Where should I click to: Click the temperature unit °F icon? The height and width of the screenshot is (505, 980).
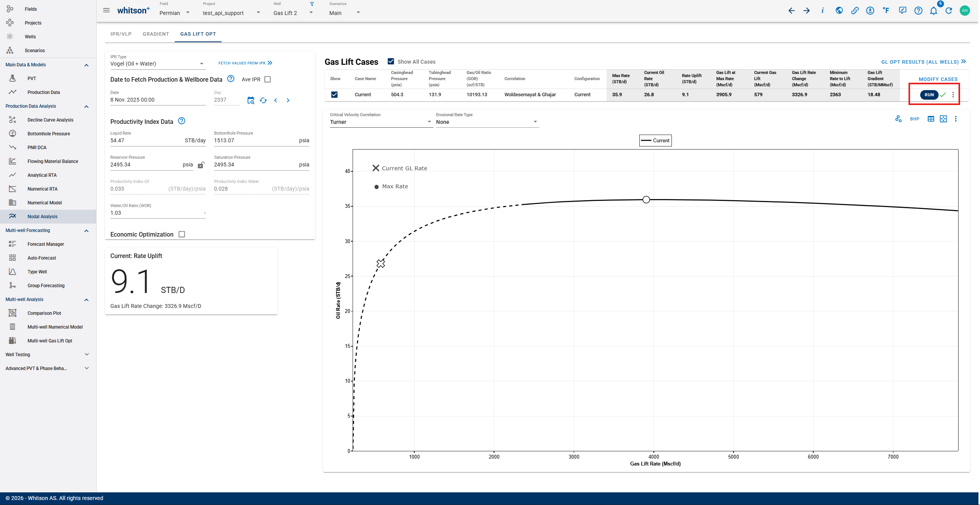886,11
